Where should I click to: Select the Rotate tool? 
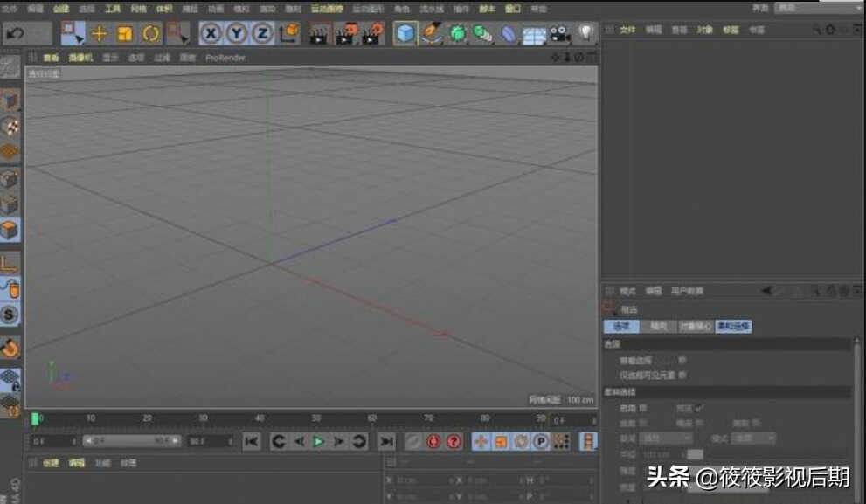pos(150,34)
